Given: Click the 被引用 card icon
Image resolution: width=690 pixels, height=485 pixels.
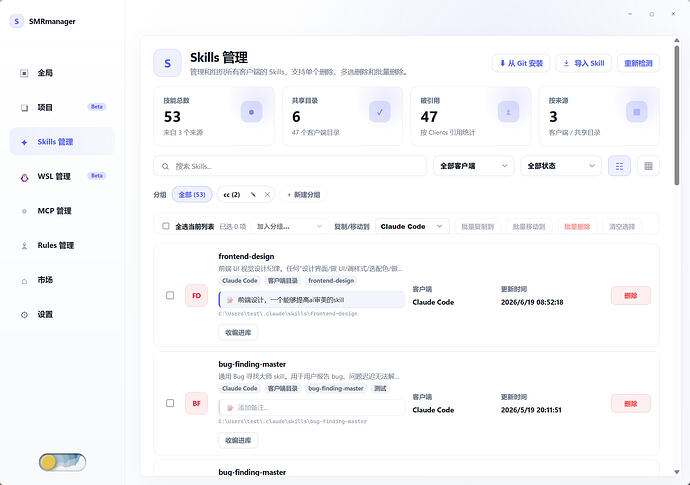Looking at the screenshot, I should [x=508, y=112].
